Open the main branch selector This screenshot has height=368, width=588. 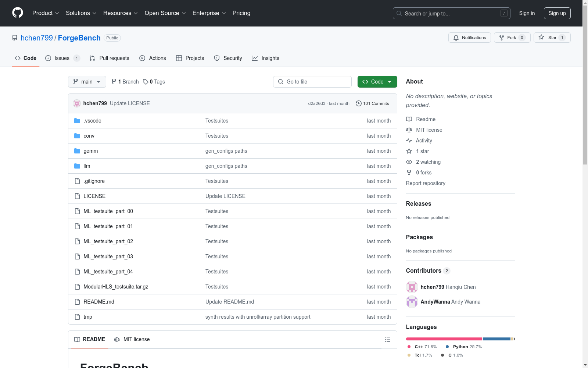(x=87, y=82)
